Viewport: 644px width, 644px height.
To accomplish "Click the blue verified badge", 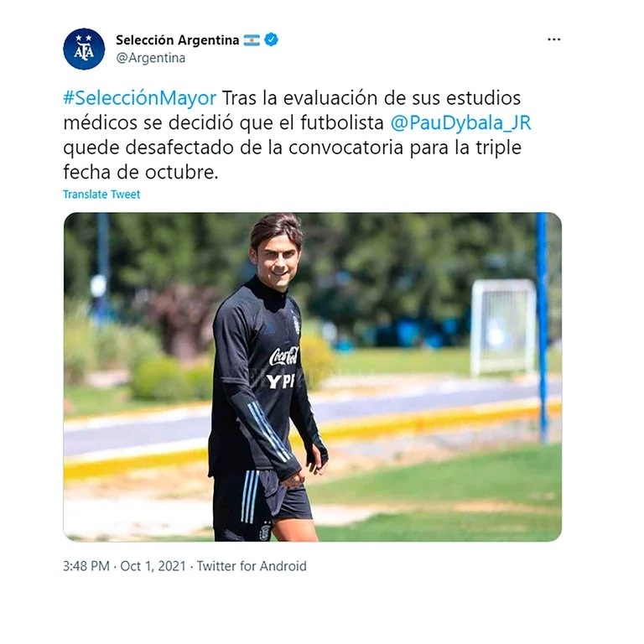I will [x=271, y=40].
